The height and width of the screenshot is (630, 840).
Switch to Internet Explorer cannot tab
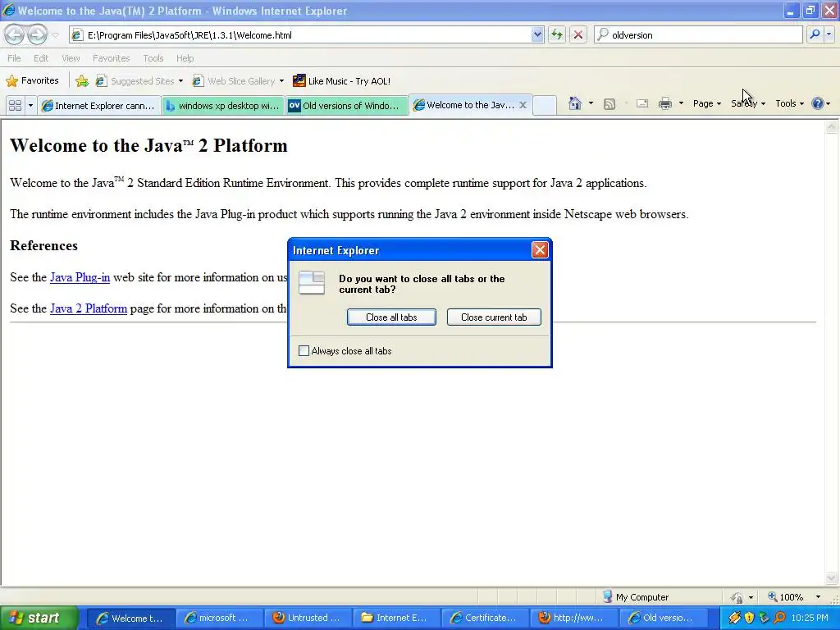point(99,106)
